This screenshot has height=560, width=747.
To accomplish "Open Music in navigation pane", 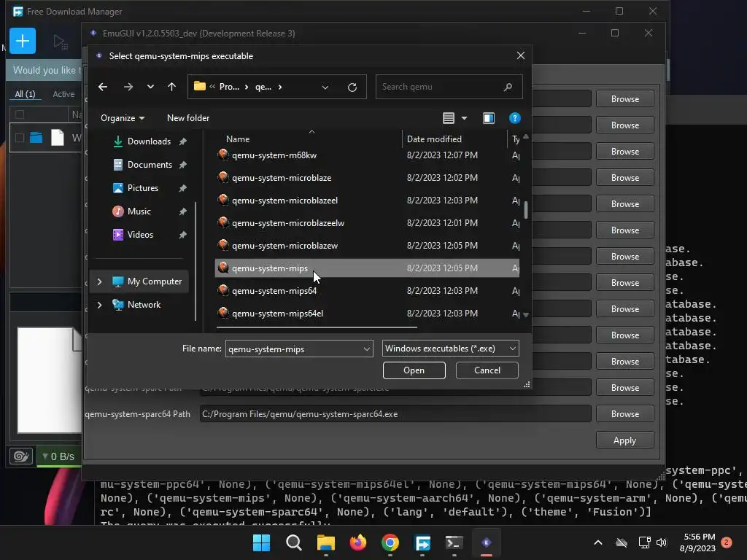I will (x=139, y=211).
